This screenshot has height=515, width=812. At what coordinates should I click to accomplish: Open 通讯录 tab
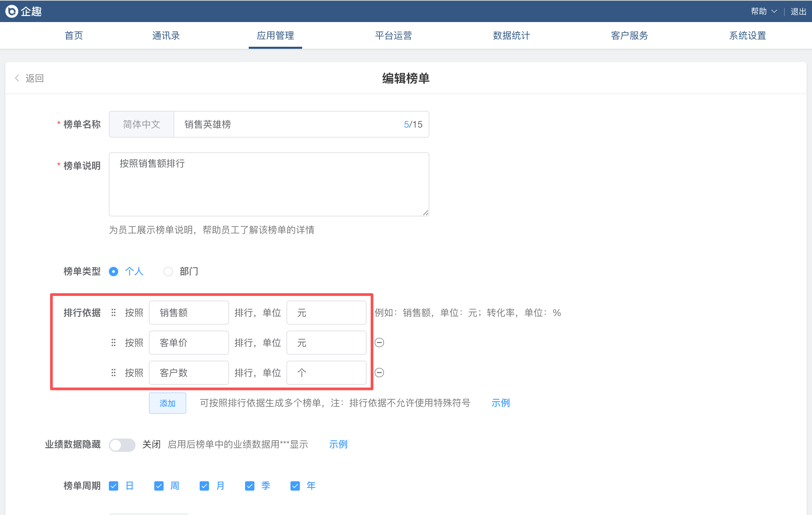pyautogui.click(x=166, y=35)
